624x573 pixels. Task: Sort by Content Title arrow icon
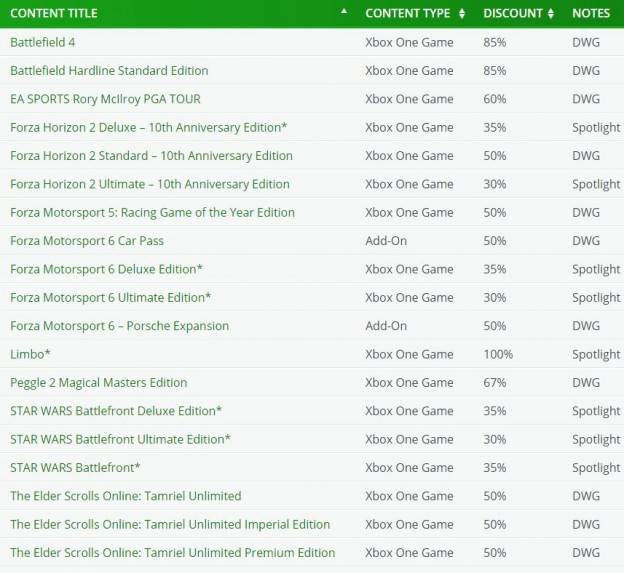[x=344, y=12]
